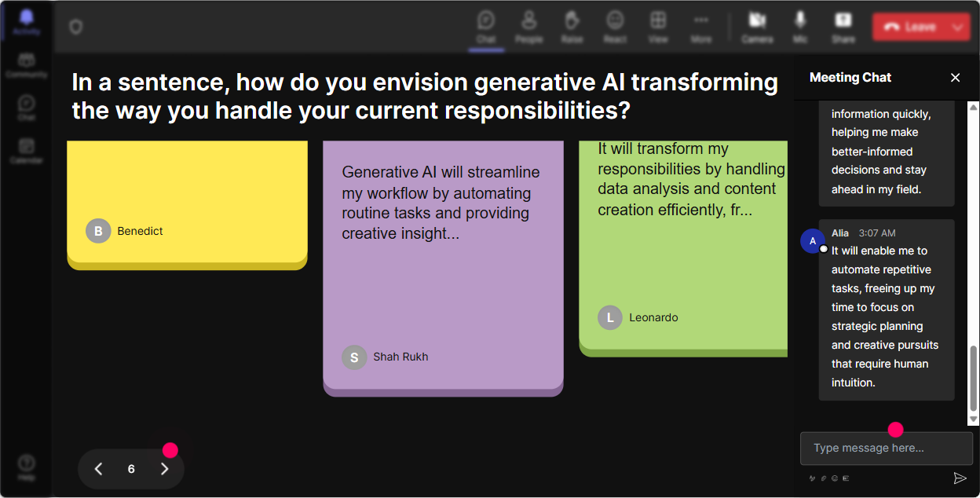Change the meeting View layout

[x=658, y=26]
